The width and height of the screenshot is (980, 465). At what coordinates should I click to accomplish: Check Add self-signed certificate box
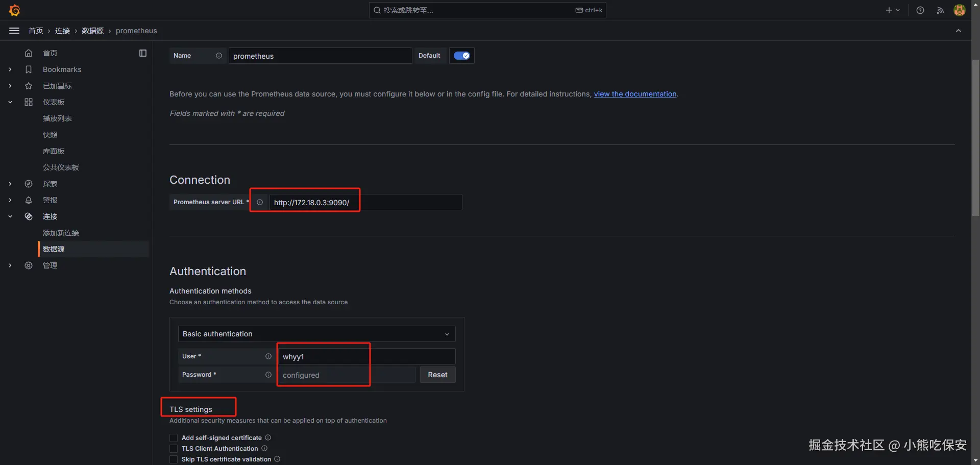174,438
